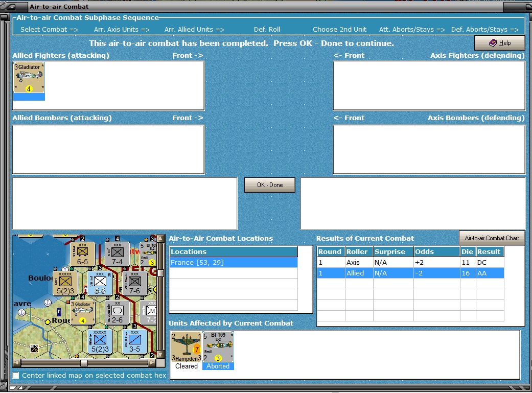
Task: Click the crossed tools resource icon on map
Action: click(34, 348)
